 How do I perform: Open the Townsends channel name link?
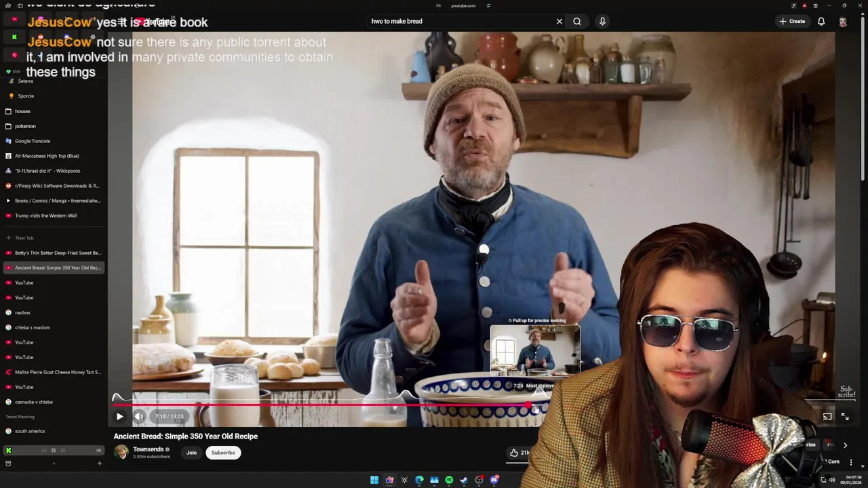(x=148, y=449)
